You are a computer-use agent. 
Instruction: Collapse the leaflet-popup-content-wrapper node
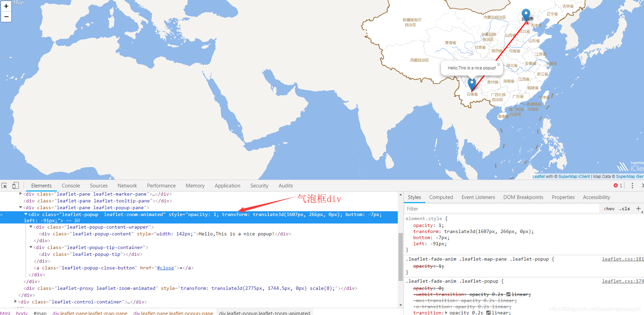(31, 227)
